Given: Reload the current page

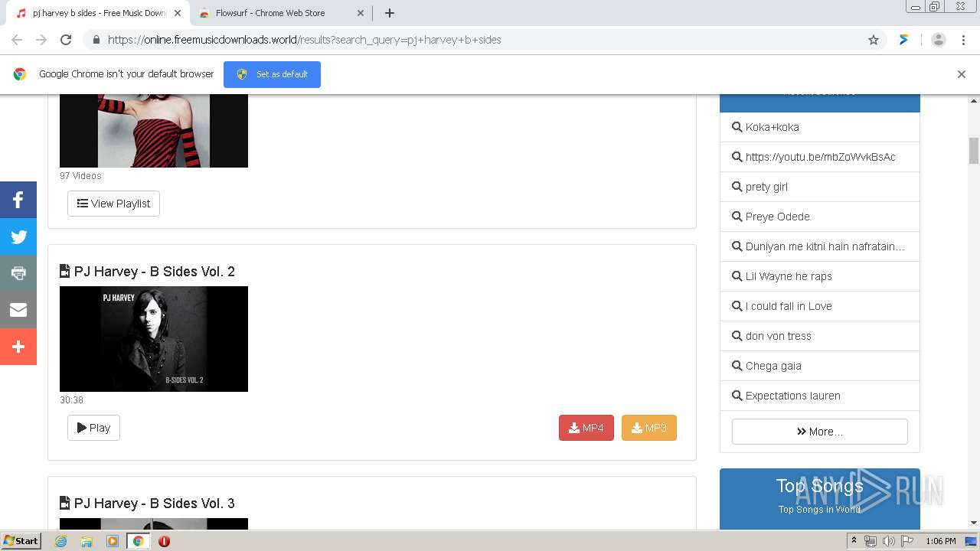Looking at the screenshot, I should coord(66,40).
